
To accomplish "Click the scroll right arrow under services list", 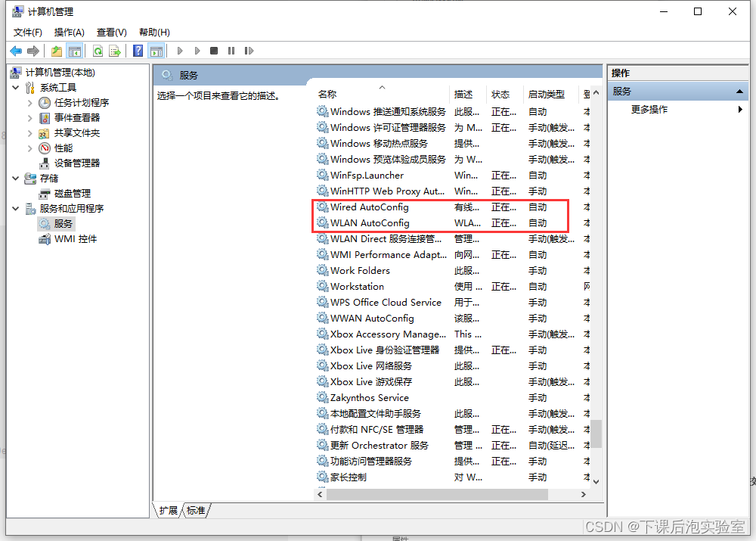I will tap(584, 494).
